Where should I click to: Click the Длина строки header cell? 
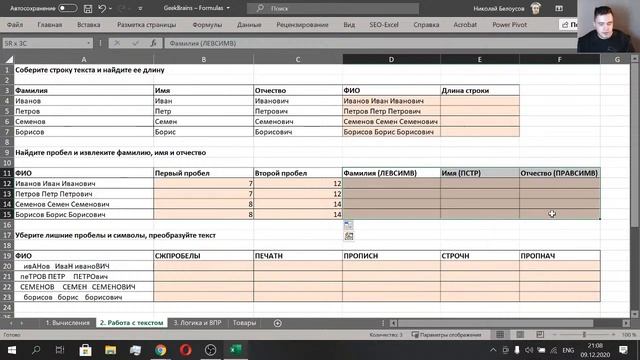pos(480,91)
